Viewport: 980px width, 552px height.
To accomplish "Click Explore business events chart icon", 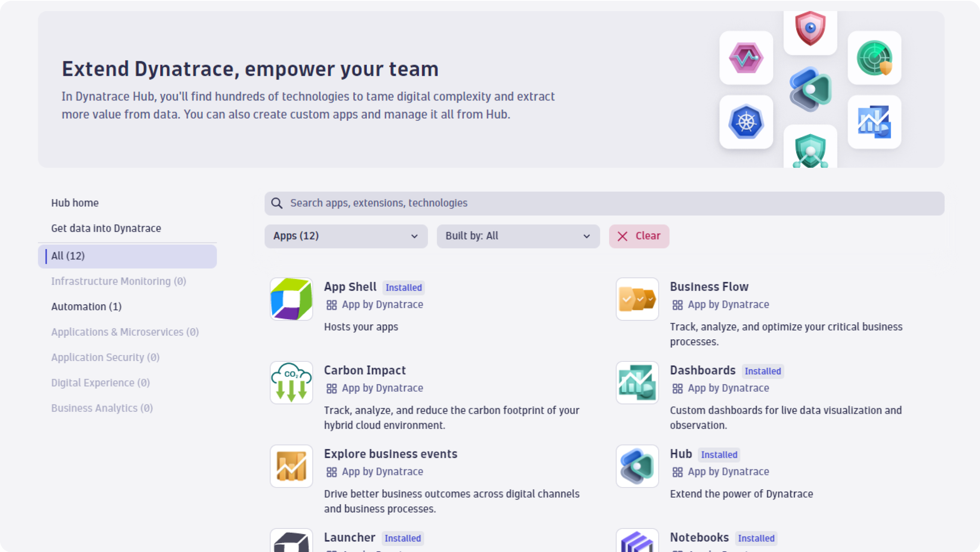I will (291, 466).
